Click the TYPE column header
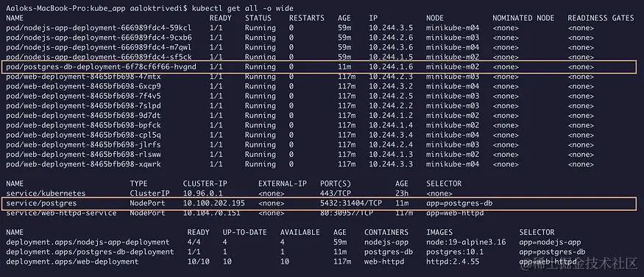Viewport: 644px width, 277px height. 138,183
